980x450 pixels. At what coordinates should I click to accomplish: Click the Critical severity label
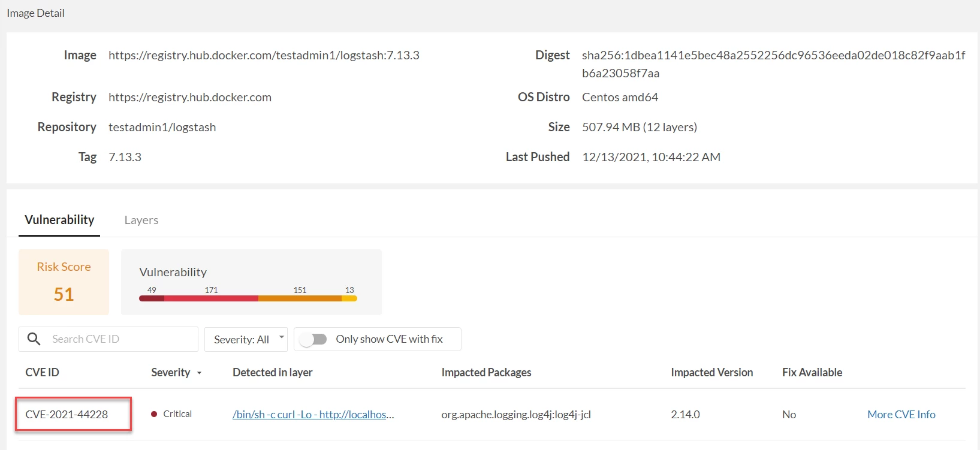pyautogui.click(x=177, y=414)
